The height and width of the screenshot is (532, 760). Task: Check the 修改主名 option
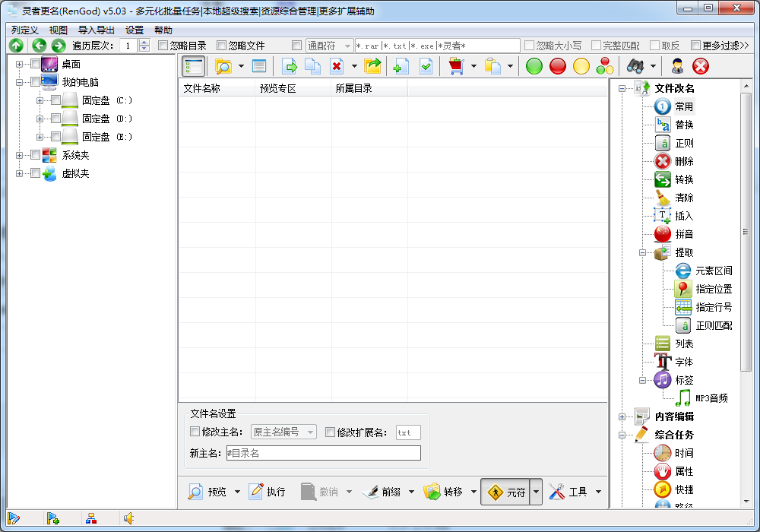coord(195,432)
